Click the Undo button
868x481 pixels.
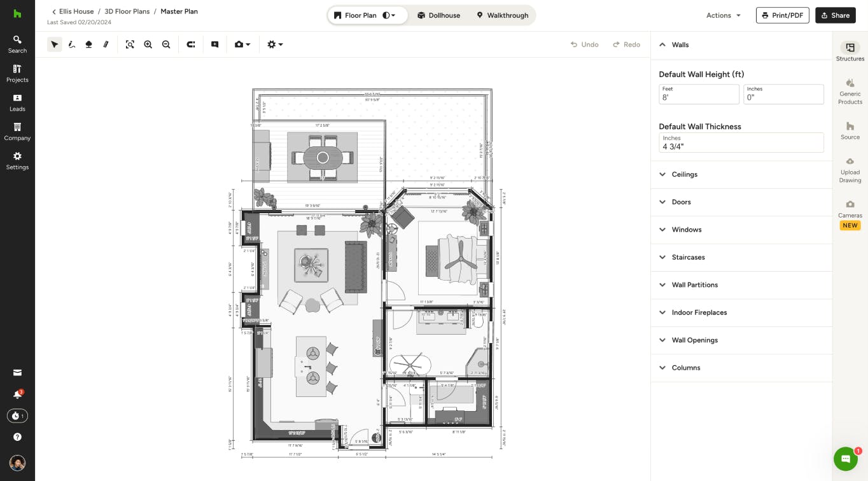point(584,45)
